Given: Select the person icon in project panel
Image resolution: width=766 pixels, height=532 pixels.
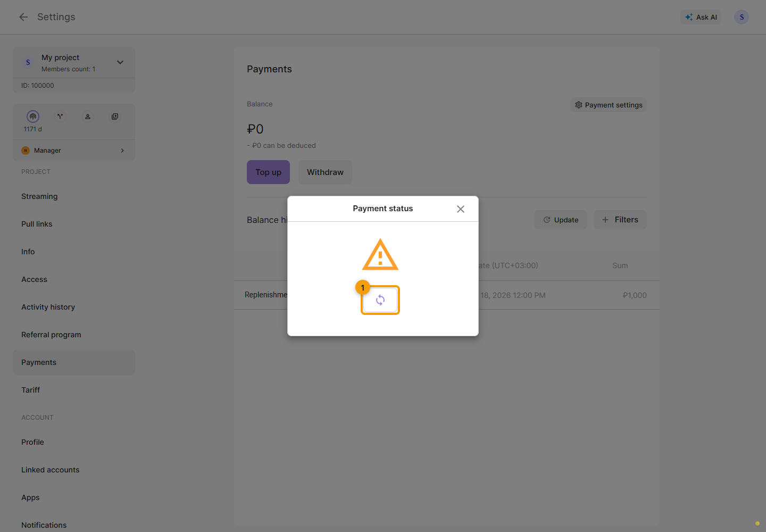Looking at the screenshot, I should 88,117.
